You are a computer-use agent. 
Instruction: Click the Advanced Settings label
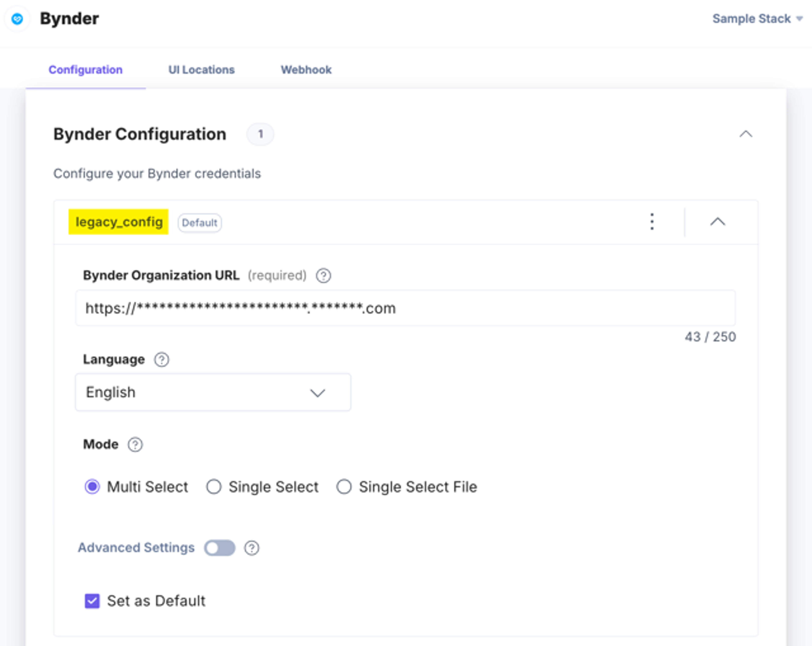click(x=136, y=548)
